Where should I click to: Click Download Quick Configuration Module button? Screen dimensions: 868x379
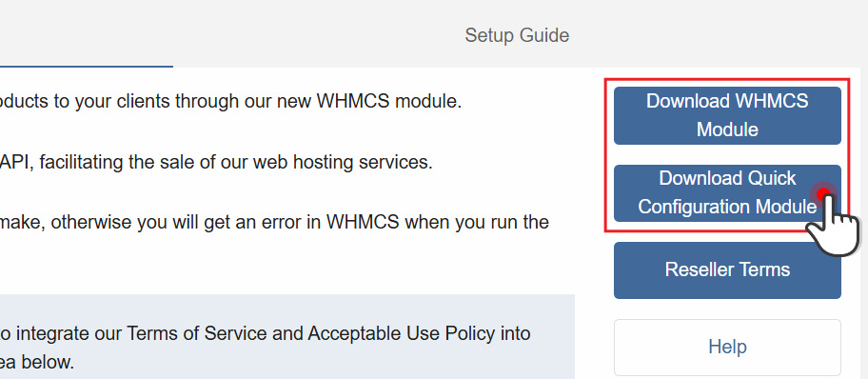[x=727, y=192]
